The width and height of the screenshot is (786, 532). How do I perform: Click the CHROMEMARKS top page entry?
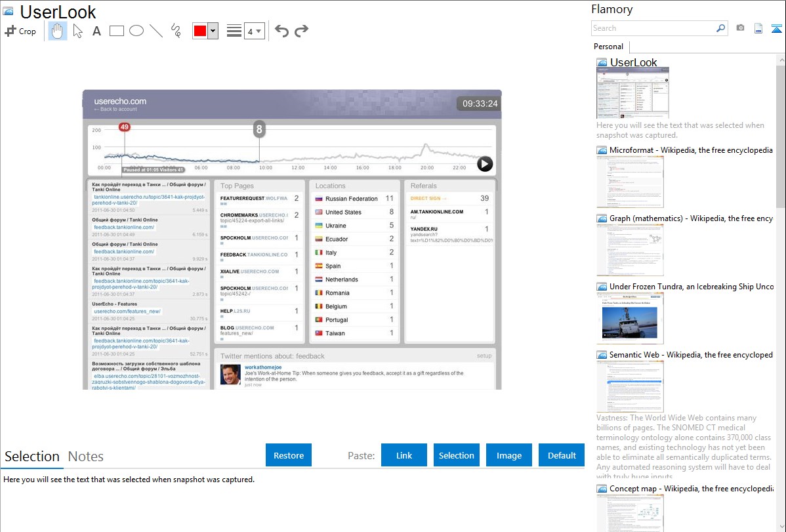(x=259, y=219)
